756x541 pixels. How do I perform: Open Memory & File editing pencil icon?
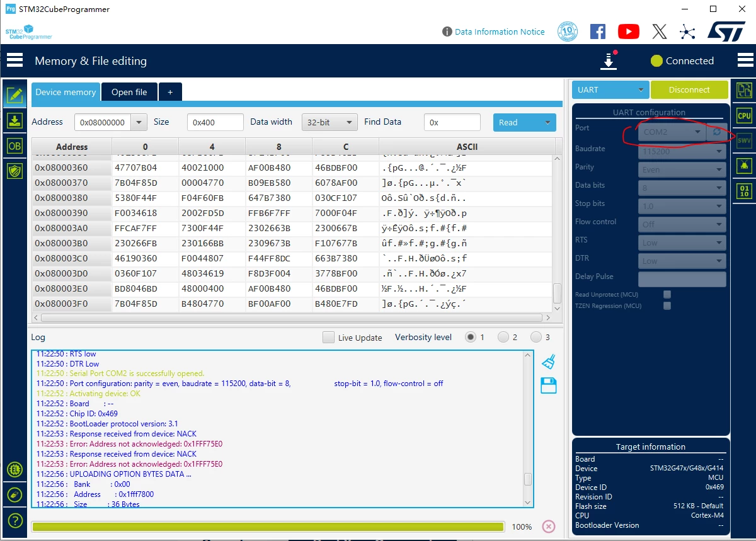(14, 96)
